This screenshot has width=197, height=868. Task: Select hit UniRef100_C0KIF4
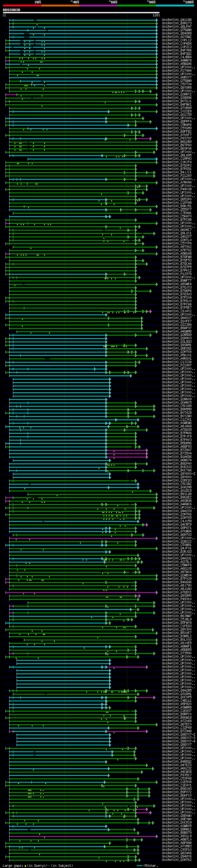177,162
